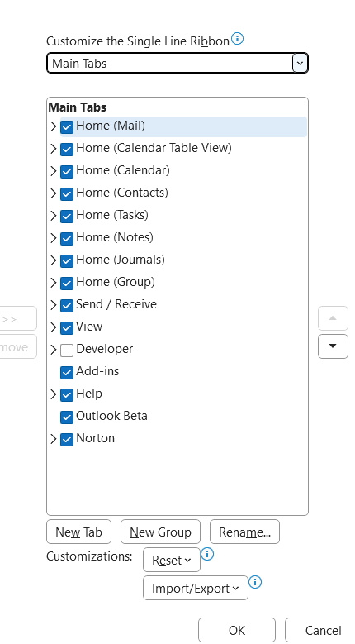
Task: Open the Import/Export dropdown button
Action: pyautogui.click(x=196, y=588)
